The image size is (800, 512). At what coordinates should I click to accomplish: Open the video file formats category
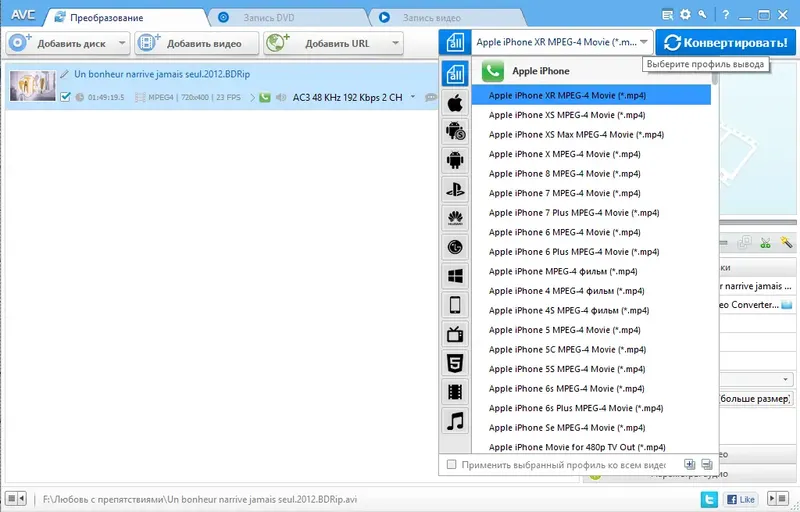point(455,392)
